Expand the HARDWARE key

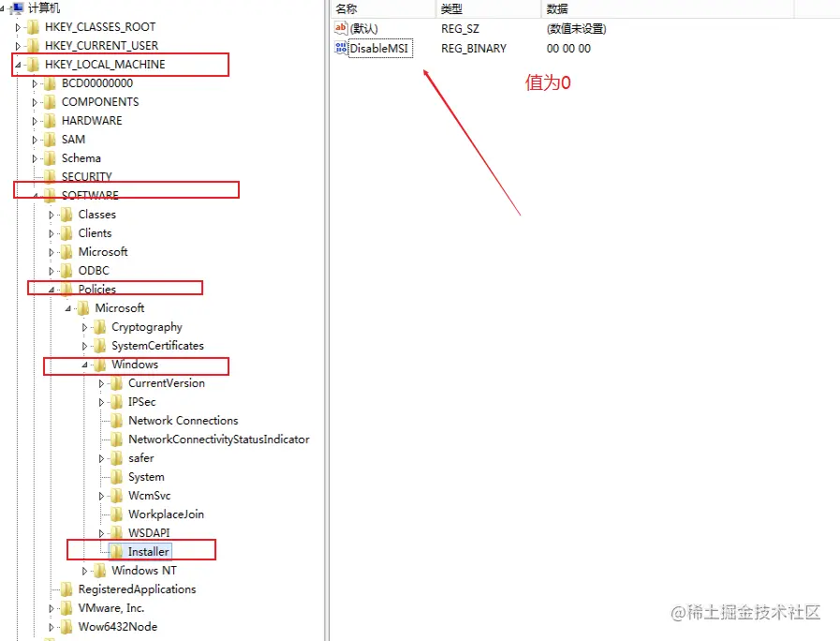point(35,121)
